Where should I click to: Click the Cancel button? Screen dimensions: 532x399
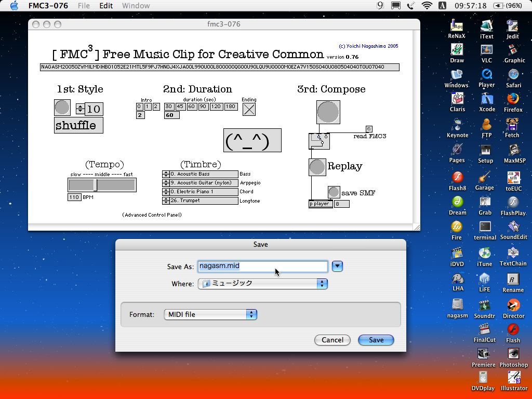pos(332,340)
